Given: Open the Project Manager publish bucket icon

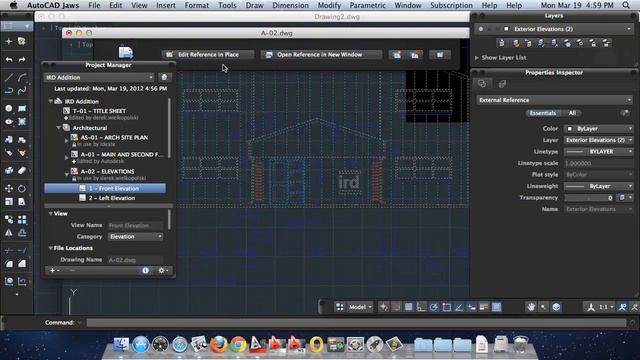Looking at the screenshot, I should point(164,77).
